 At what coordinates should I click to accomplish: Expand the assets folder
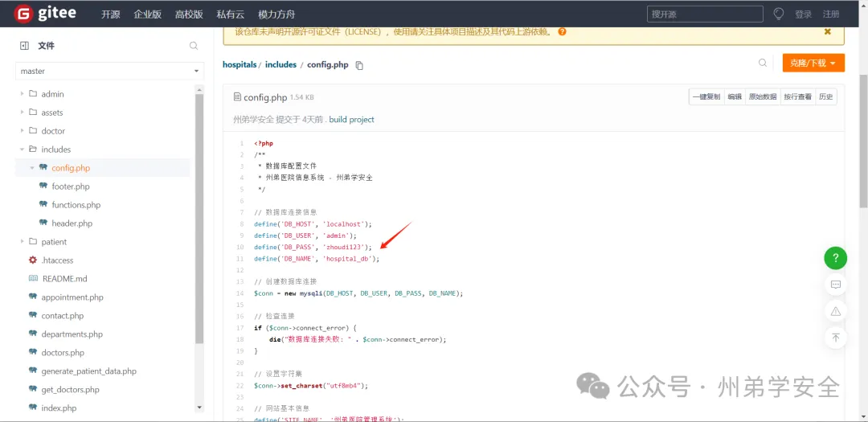coord(23,113)
